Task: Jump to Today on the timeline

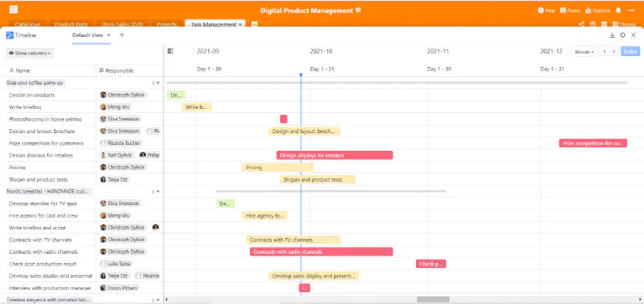Action: pos(630,52)
